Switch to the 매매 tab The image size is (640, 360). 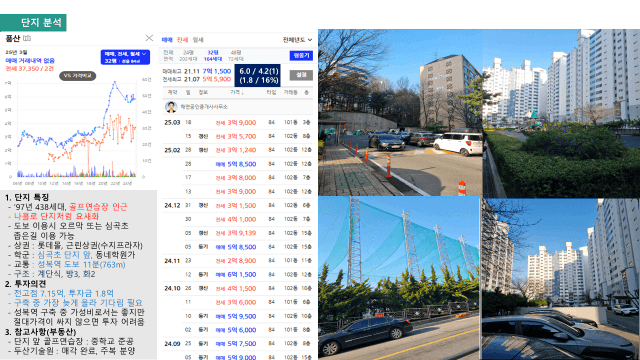(x=167, y=40)
